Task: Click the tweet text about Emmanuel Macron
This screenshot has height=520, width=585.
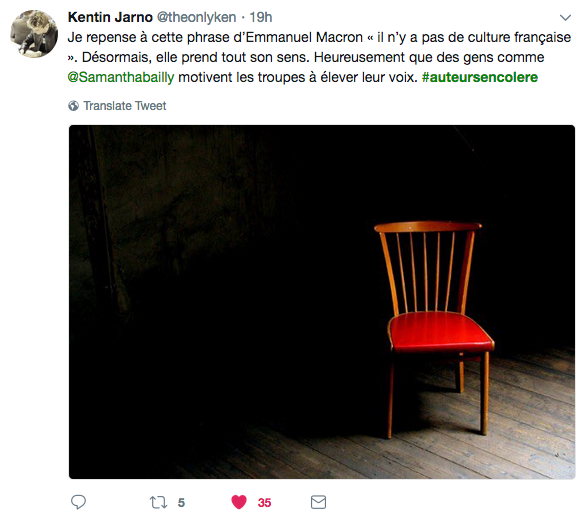Action: pyautogui.click(x=319, y=57)
